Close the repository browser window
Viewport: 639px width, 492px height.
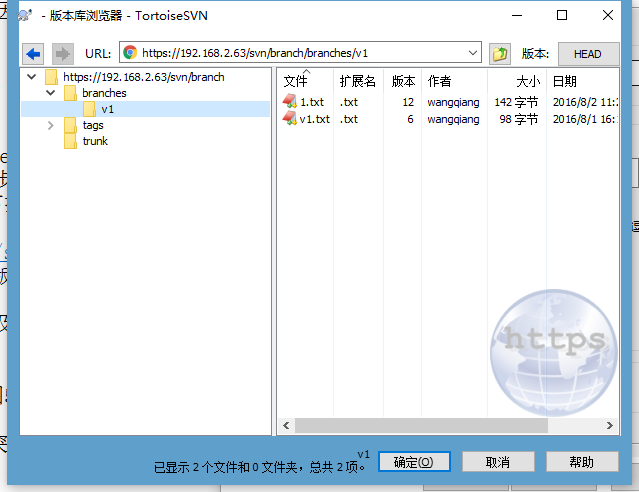coord(608,15)
